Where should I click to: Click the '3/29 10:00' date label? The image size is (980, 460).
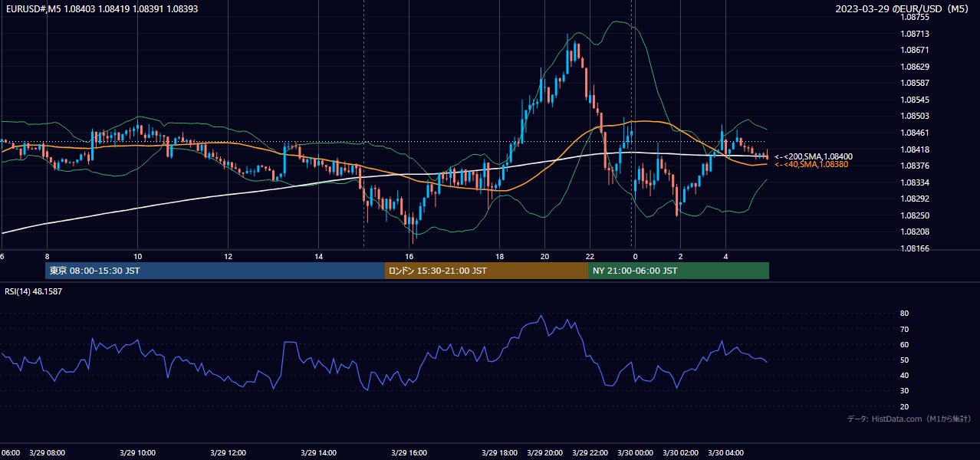coord(137,453)
